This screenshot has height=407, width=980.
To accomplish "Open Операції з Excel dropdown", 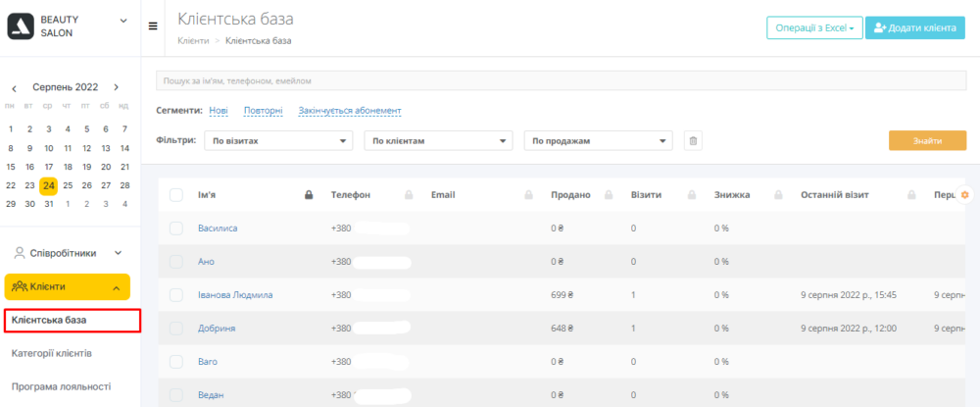I will point(813,27).
